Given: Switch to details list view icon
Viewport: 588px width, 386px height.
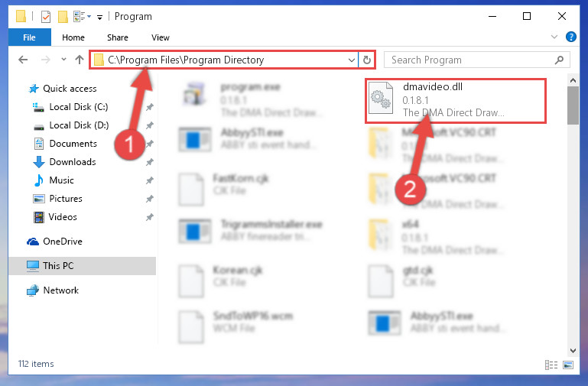Looking at the screenshot, I should (x=551, y=365).
